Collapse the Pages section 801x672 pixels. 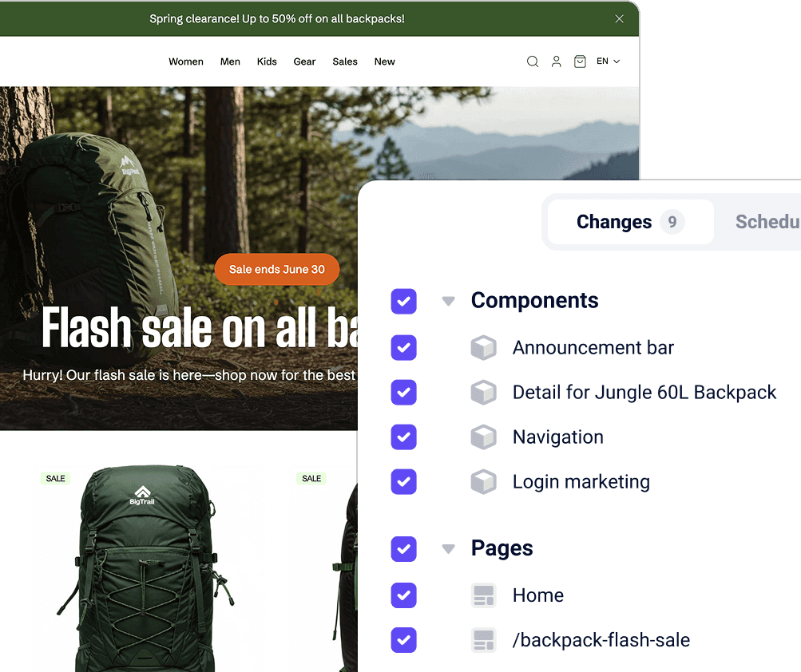448,548
